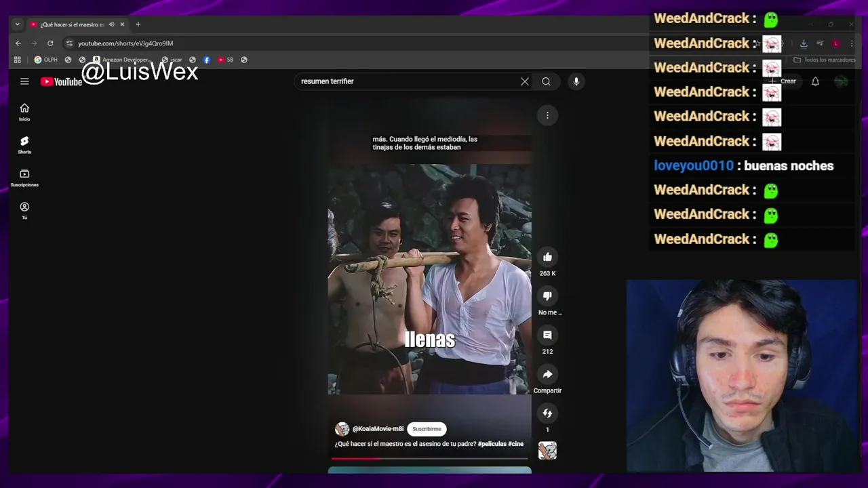Mute the tab via speaker icon
868x488 pixels.
pos(111,24)
